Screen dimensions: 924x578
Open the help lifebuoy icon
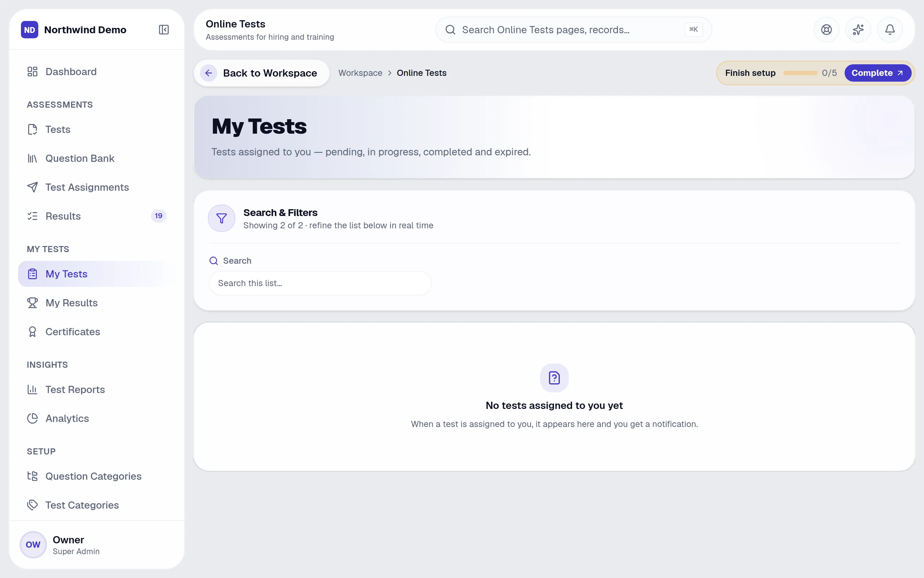point(826,29)
